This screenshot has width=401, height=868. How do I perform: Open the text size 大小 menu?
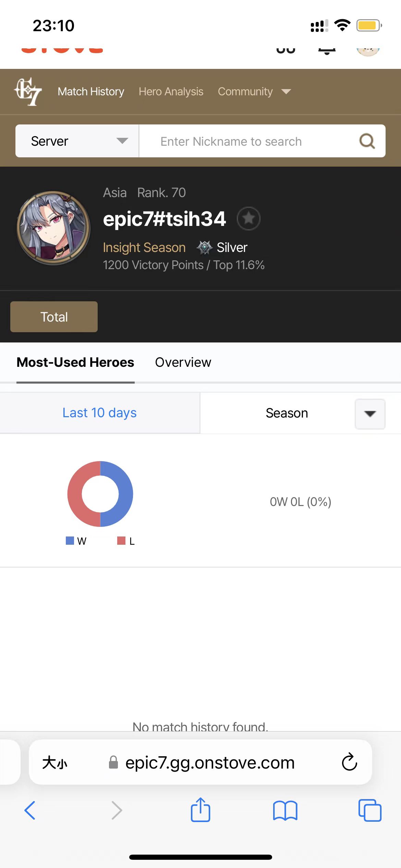(55, 763)
